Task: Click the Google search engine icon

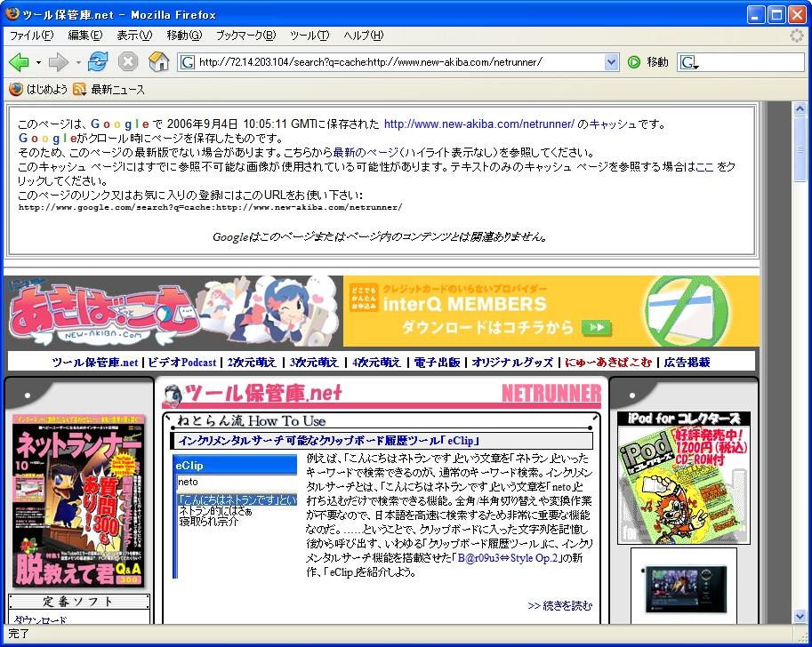Action: click(689, 62)
